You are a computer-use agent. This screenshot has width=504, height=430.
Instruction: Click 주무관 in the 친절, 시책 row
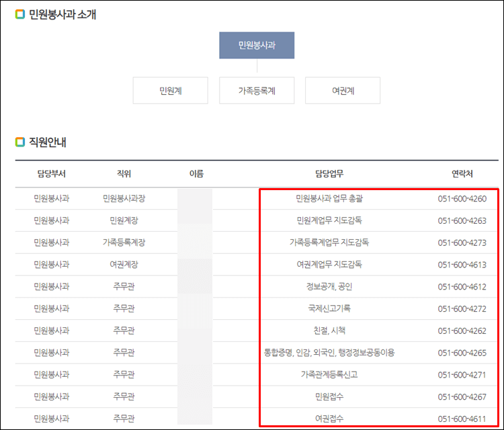[124, 331]
